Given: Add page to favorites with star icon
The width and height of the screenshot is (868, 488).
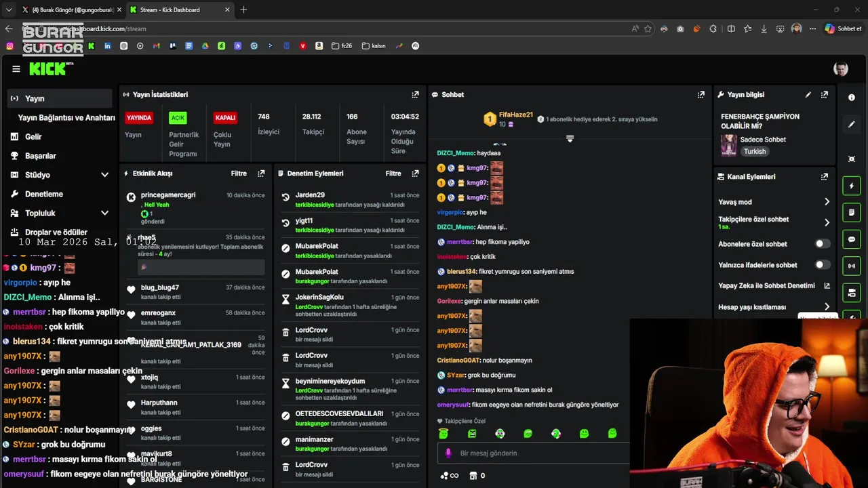Looking at the screenshot, I should [x=648, y=28].
